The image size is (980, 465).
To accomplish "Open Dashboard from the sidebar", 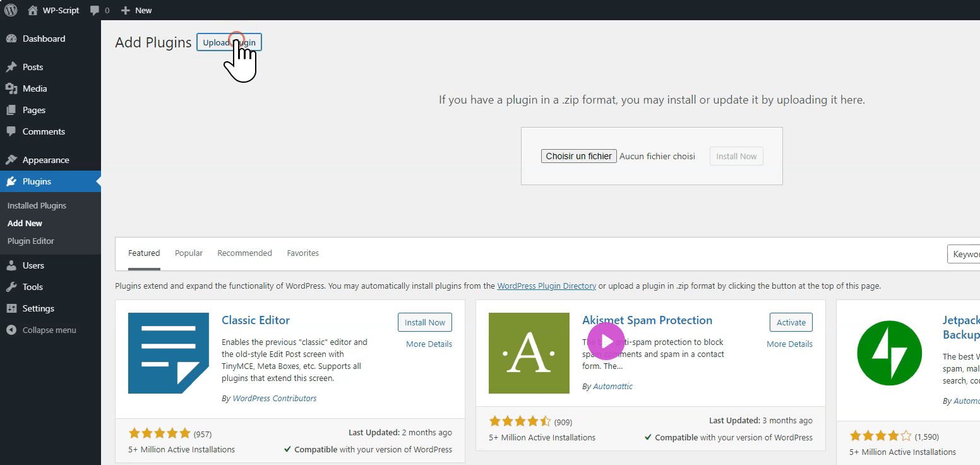I will [44, 39].
